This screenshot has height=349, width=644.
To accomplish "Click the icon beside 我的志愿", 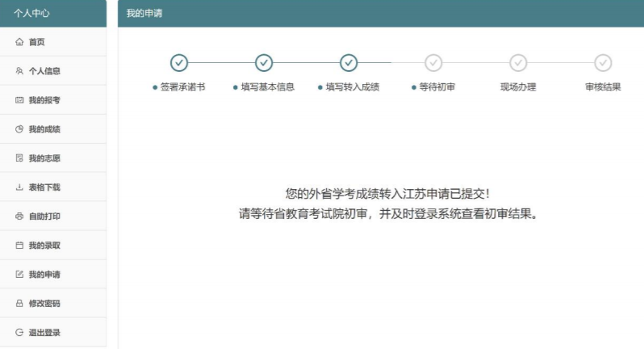I will (19, 158).
